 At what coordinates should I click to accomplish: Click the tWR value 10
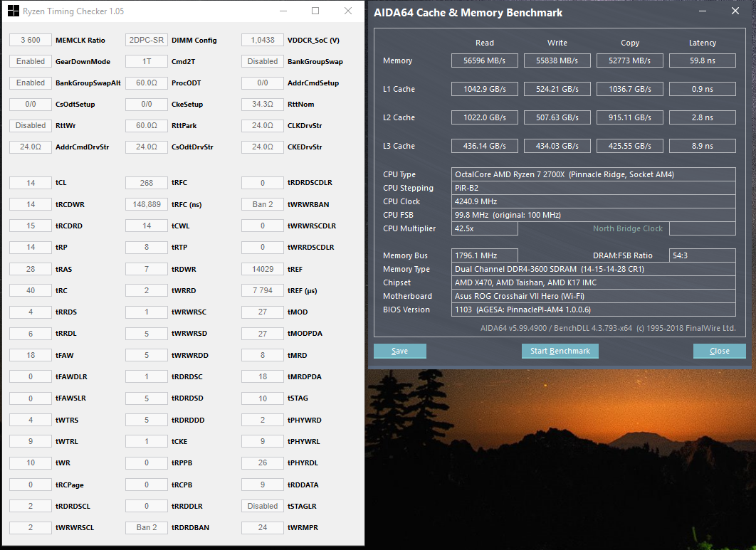31,462
